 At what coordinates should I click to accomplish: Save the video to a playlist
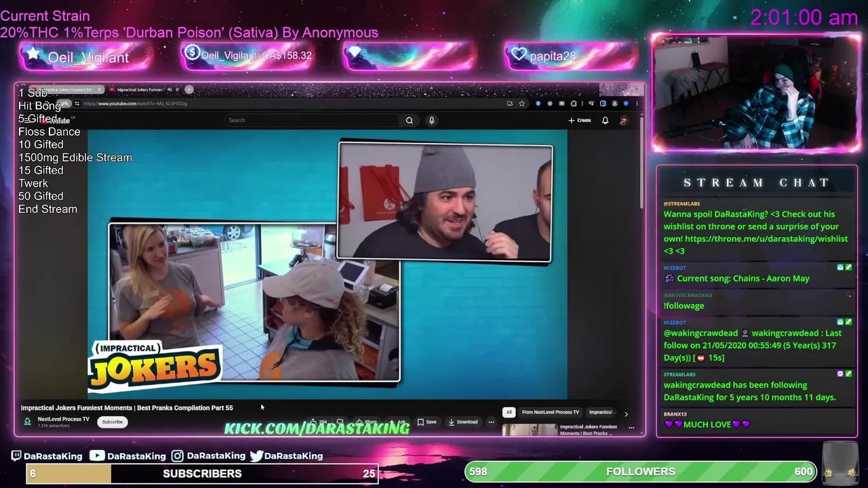click(427, 422)
